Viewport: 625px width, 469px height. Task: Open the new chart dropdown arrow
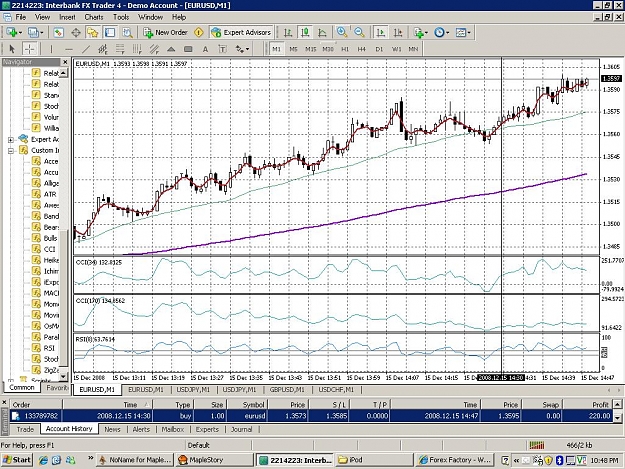[x=20, y=33]
